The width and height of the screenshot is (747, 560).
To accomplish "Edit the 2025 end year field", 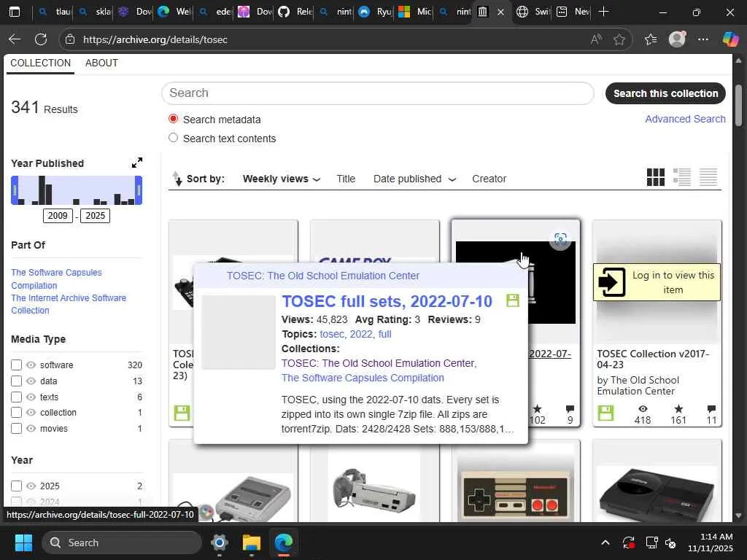I will [96, 216].
